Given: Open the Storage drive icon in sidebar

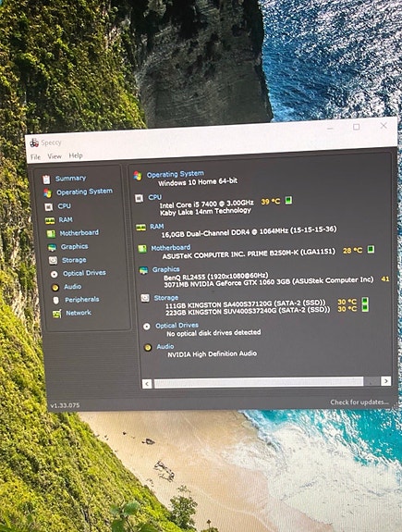Looking at the screenshot, I should [53, 260].
